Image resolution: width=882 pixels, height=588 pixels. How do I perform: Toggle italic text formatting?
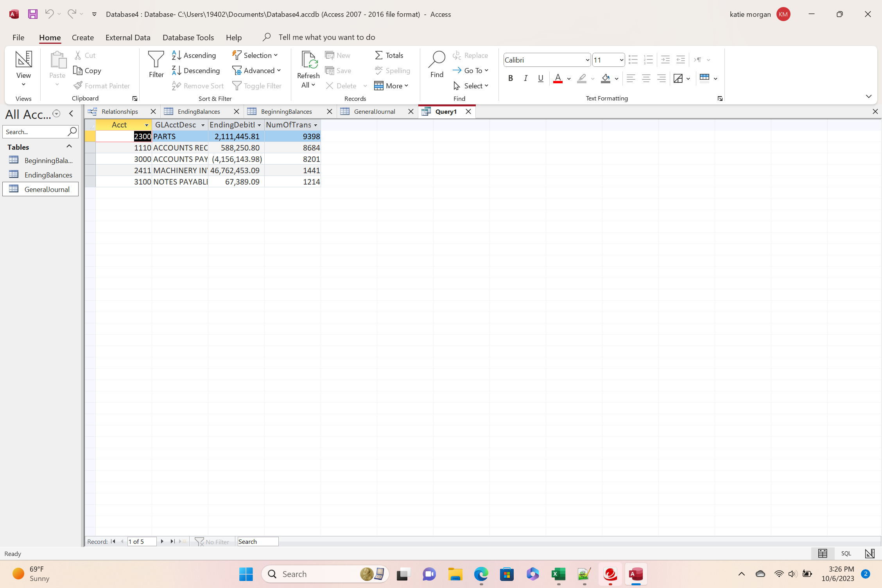526,78
